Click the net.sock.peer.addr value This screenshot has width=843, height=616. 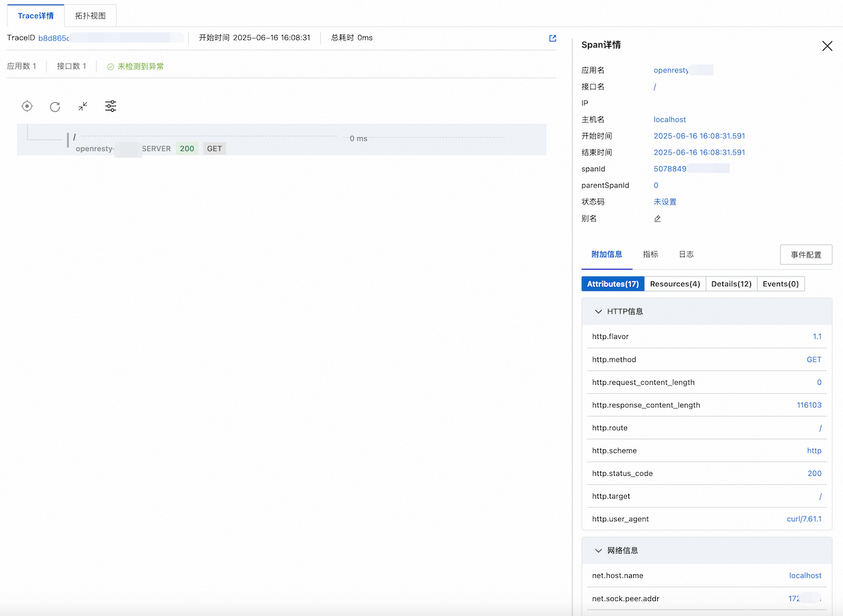(805, 598)
